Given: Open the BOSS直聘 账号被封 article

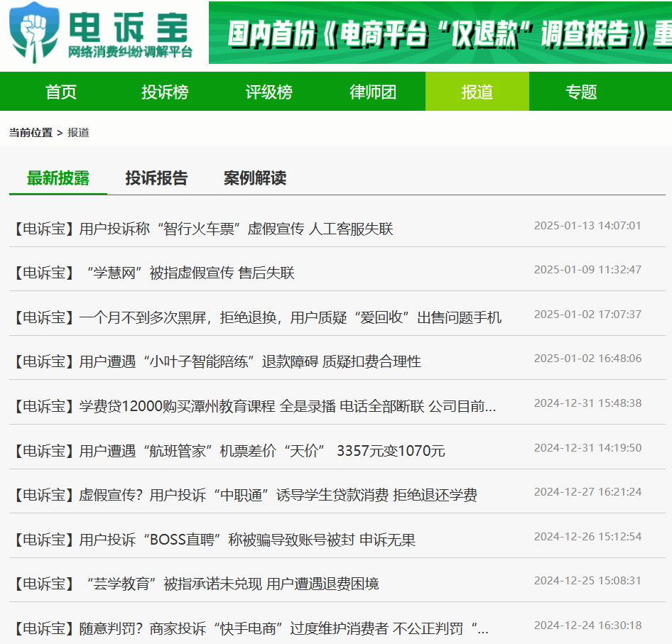Looking at the screenshot, I should click(x=215, y=540).
